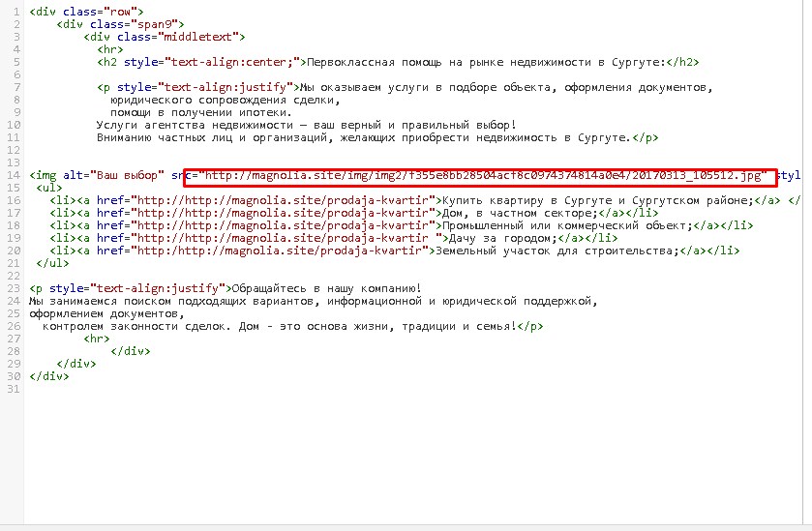Click the "span9" class value

156,23
